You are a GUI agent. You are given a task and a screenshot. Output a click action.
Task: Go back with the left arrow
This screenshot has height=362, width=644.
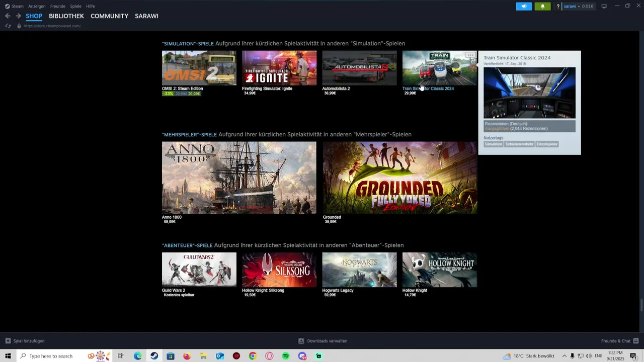click(8, 16)
